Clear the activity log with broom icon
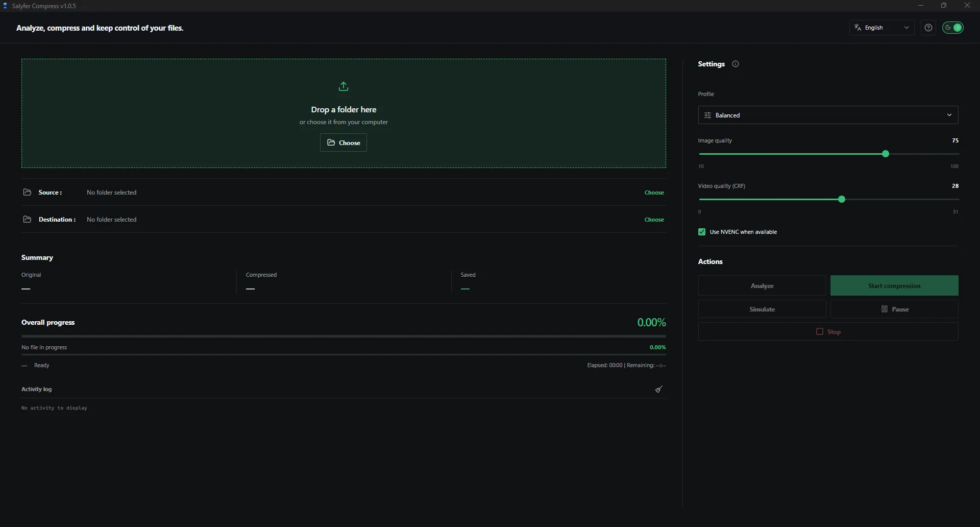The image size is (980, 527). click(659, 389)
